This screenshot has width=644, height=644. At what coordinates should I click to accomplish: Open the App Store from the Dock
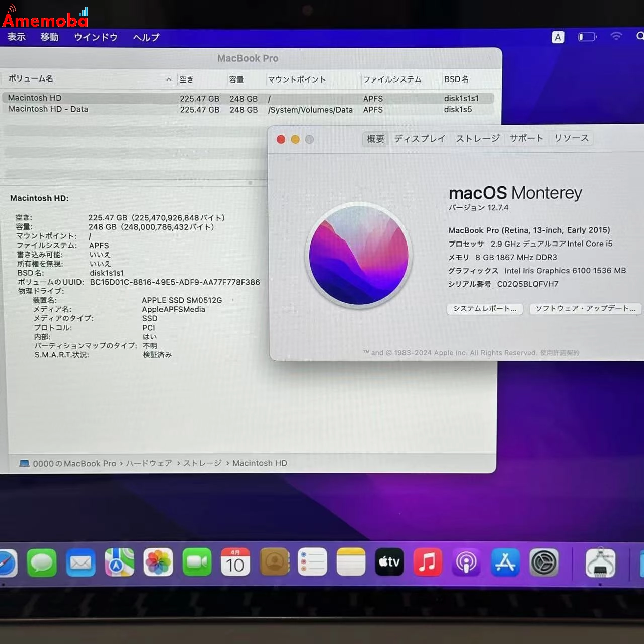(x=506, y=562)
